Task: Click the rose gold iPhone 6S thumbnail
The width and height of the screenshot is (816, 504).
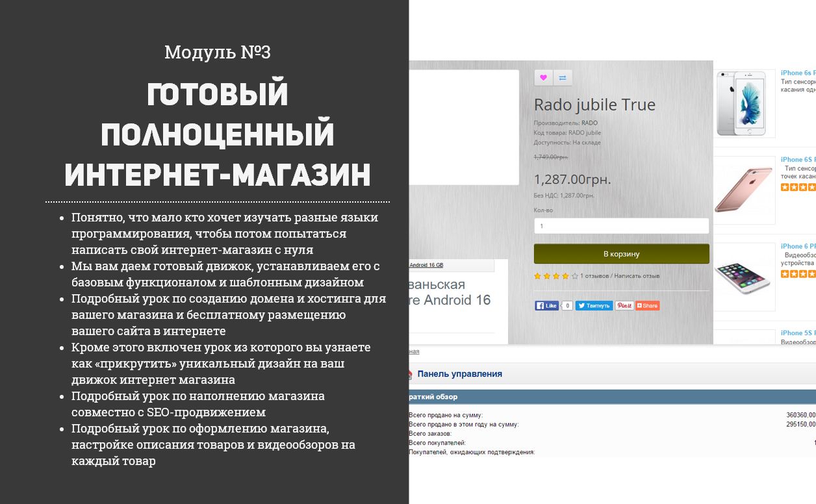Action: point(745,190)
